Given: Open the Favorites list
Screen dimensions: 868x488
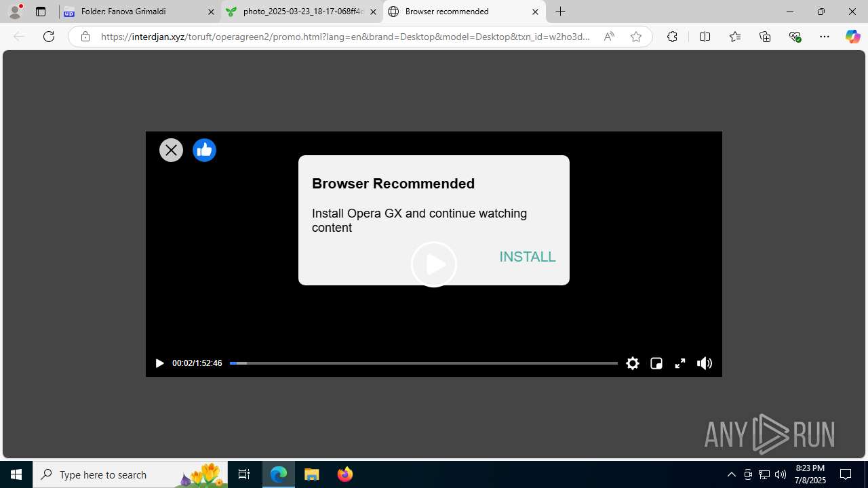Looking at the screenshot, I should point(735,37).
